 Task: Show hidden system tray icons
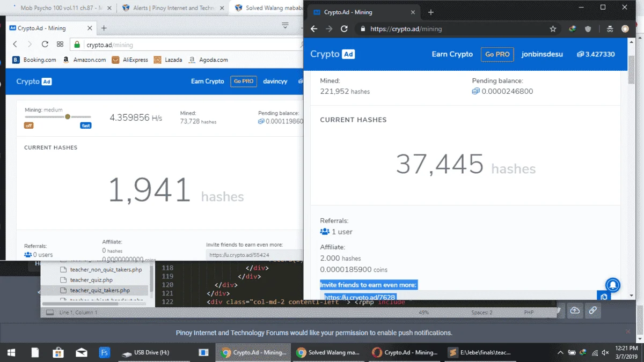561,353
